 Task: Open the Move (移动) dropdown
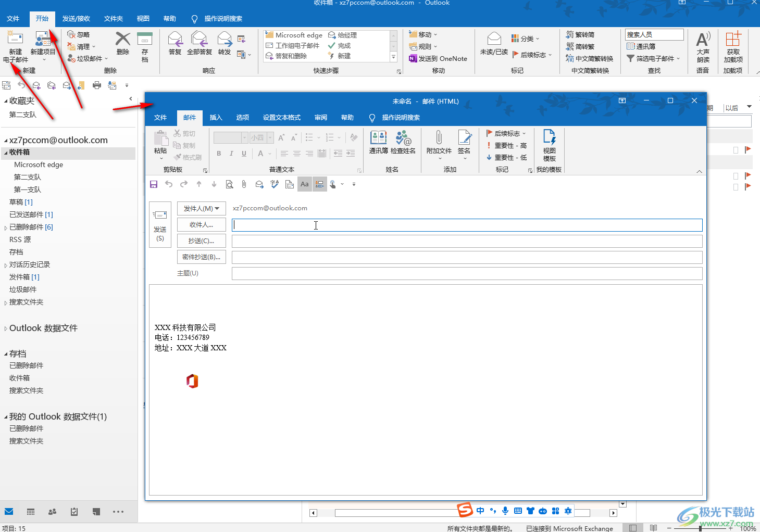pos(423,34)
